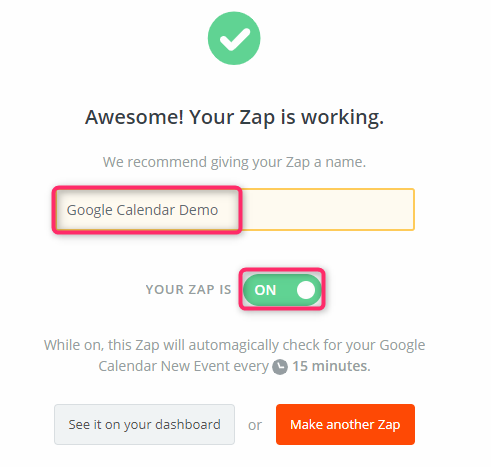Image resolution: width=491 pixels, height=467 pixels.
Task: Turn off the Zap ON switch
Action: point(282,290)
